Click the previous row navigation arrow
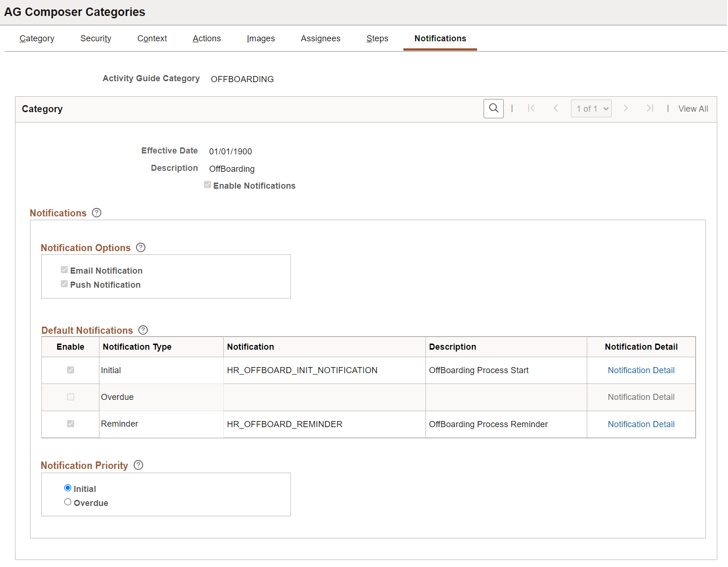Screen dimensions: 728x567 tap(556, 108)
